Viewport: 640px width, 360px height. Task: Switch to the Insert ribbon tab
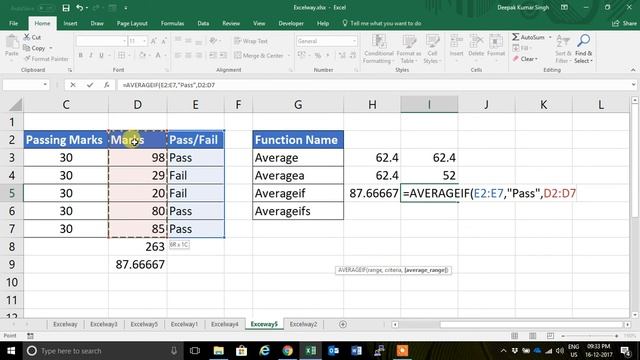tap(70, 24)
